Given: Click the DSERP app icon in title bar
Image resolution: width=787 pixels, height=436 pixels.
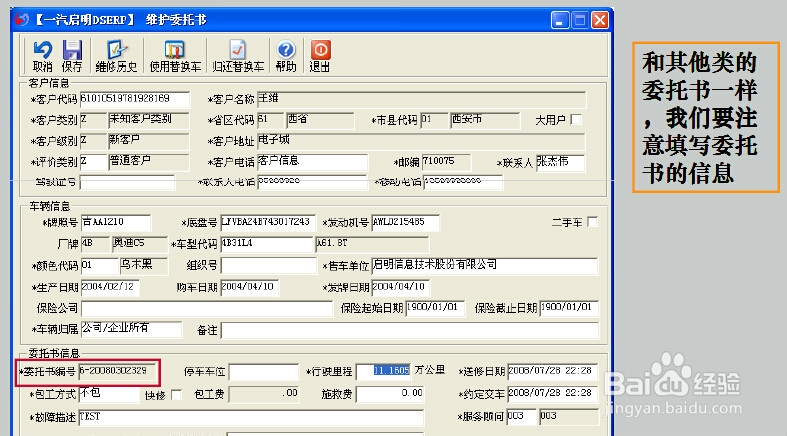Looking at the screenshot, I should pyautogui.click(x=22, y=20).
